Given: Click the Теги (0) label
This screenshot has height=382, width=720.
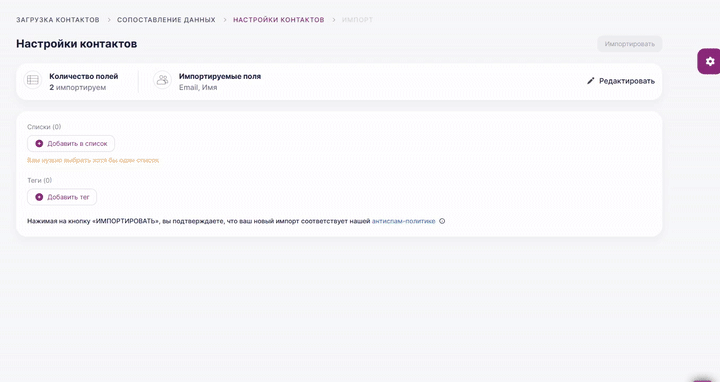Looking at the screenshot, I should tap(39, 180).
